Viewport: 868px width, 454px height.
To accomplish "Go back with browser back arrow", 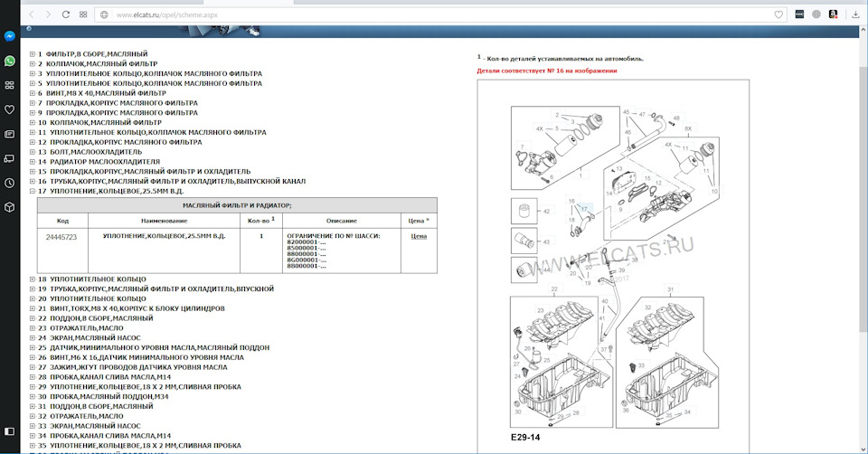I will (32, 14).
